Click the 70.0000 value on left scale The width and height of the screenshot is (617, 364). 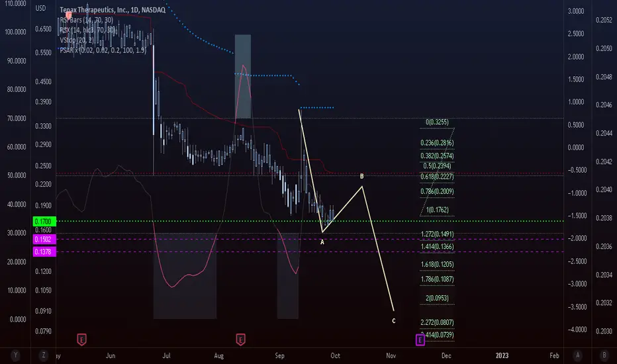(17, 118)
